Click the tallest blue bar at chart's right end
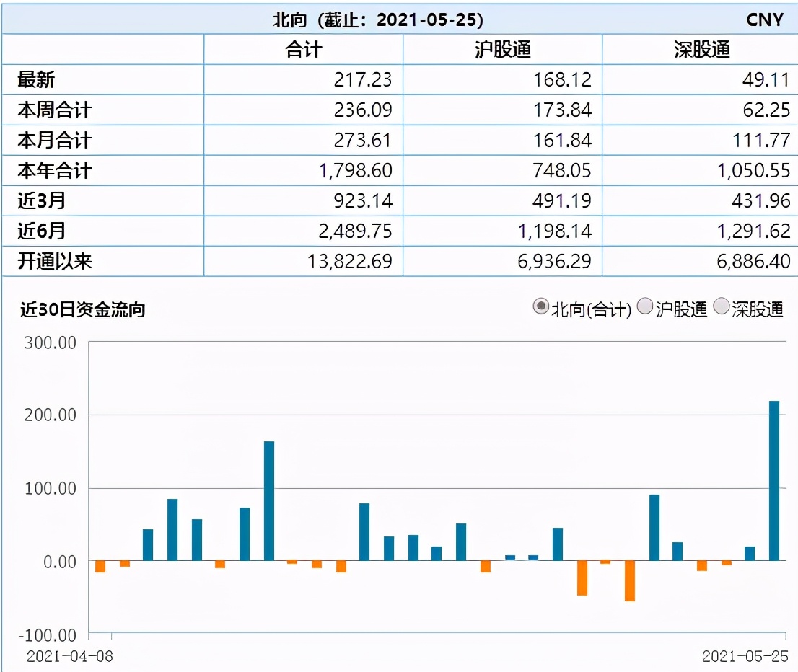Viewport: 798px width, 672px height. pos(774,481)
